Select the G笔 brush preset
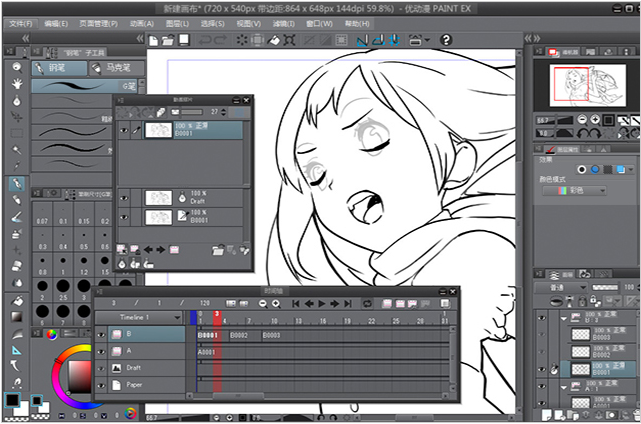The width and height of the screenshot is (641, 424). 84,85
